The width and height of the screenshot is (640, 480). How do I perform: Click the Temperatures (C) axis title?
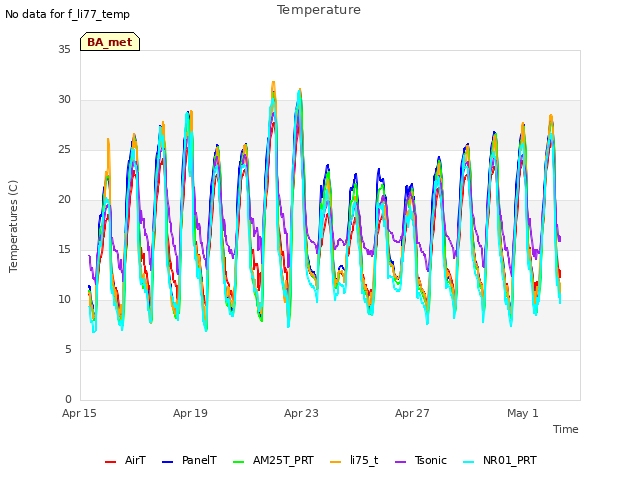(x=13, y=226)
